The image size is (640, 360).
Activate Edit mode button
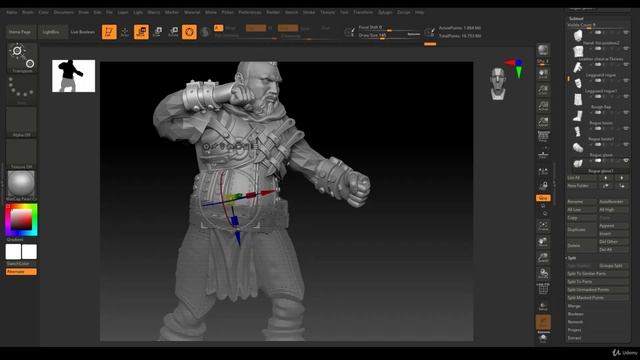tap(109, 32)
